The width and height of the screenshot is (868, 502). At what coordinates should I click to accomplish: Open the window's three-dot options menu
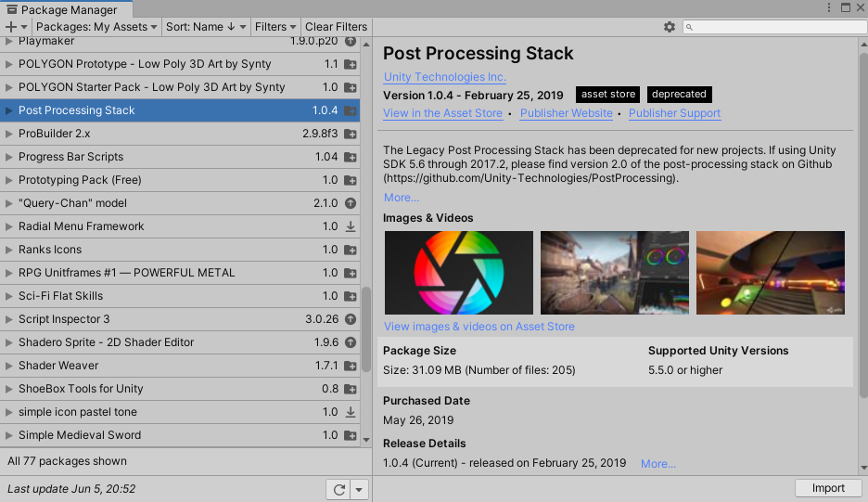coord(829,7)
